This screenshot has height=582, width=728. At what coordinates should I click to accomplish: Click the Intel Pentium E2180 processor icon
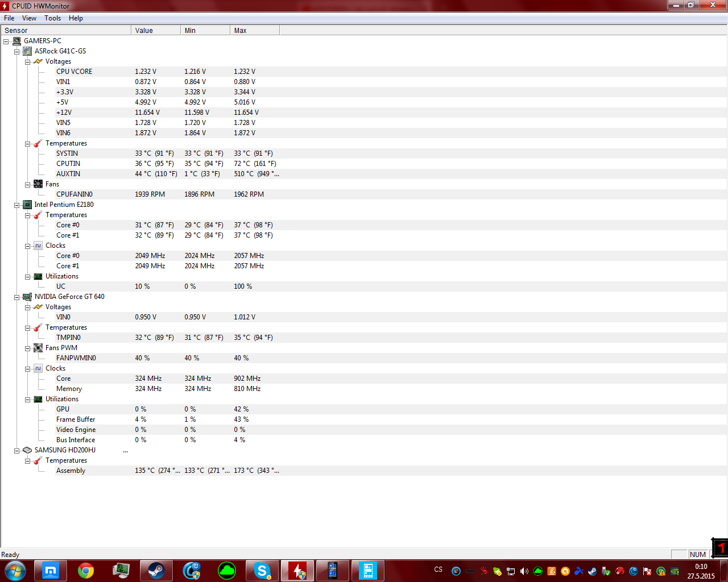(27, 205)
